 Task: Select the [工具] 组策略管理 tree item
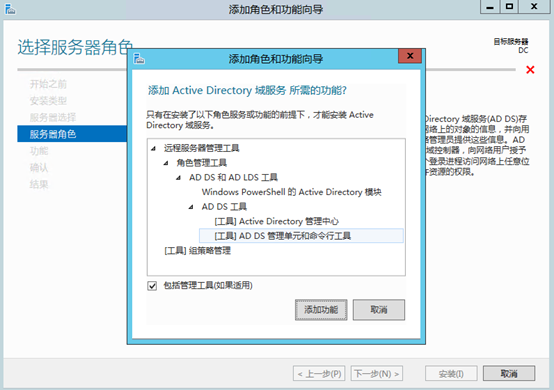coord(198,251)
